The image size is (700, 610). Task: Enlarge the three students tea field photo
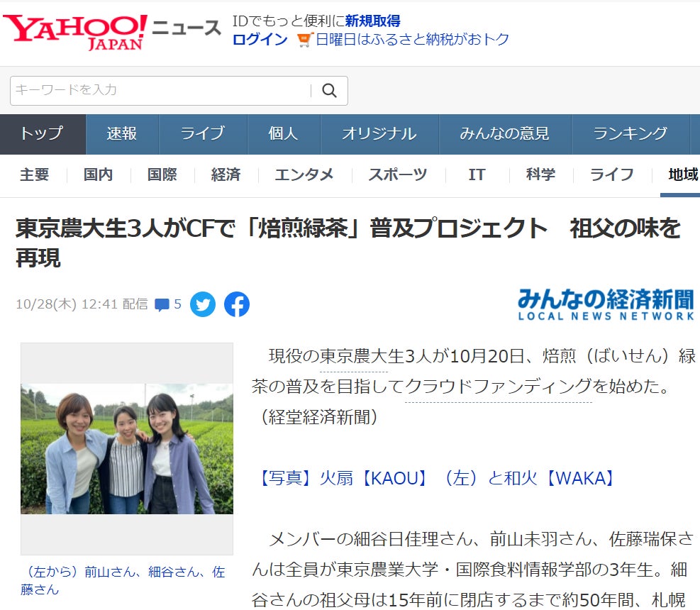(127, 448)
